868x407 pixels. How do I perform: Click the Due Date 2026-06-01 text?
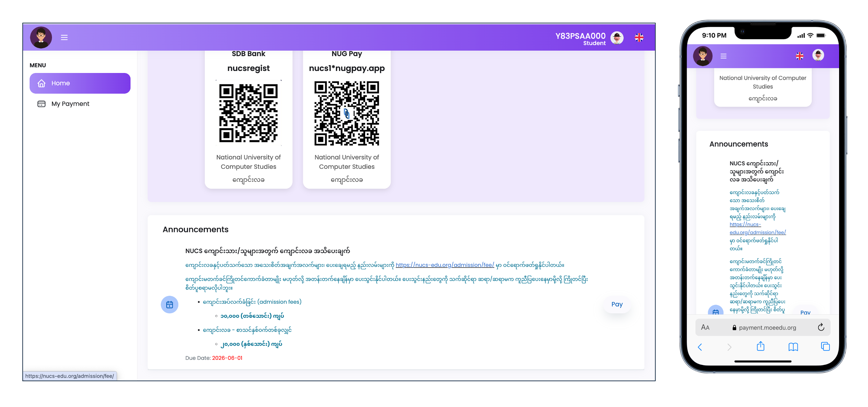(214, 358)
